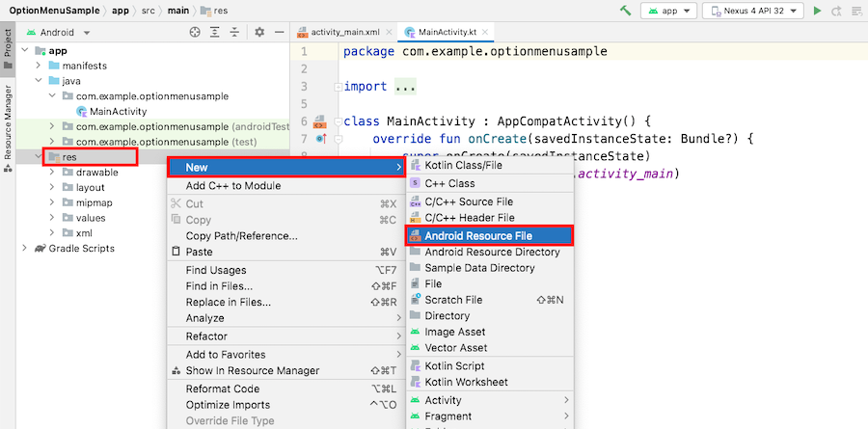Select MainActivity in project tree

111,111
